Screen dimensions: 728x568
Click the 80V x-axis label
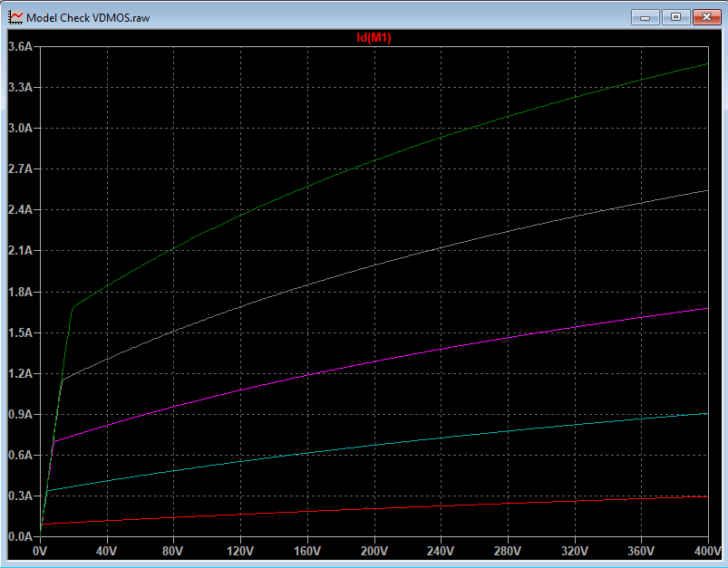tap(173, 551)
